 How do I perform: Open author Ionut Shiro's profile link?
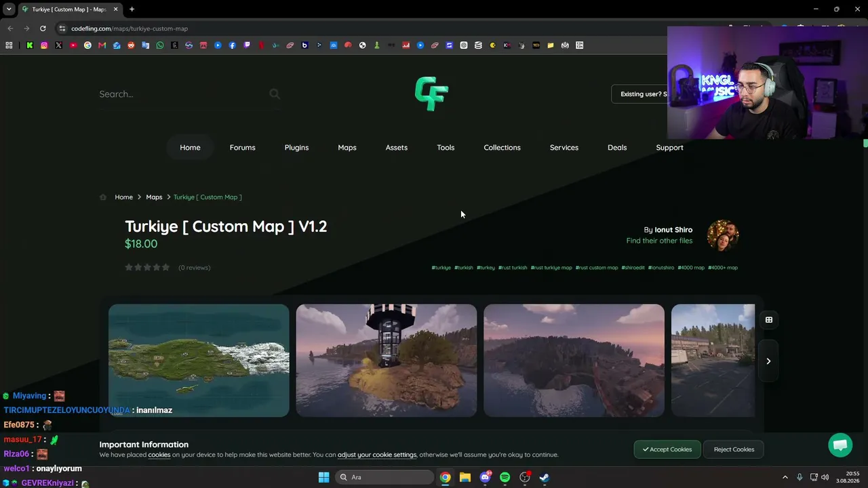point(673,230)
